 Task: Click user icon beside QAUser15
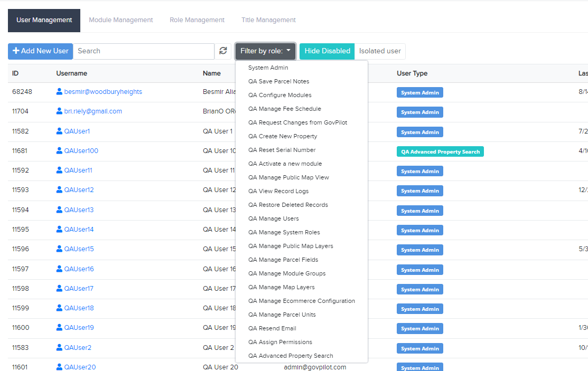(60, 249)
